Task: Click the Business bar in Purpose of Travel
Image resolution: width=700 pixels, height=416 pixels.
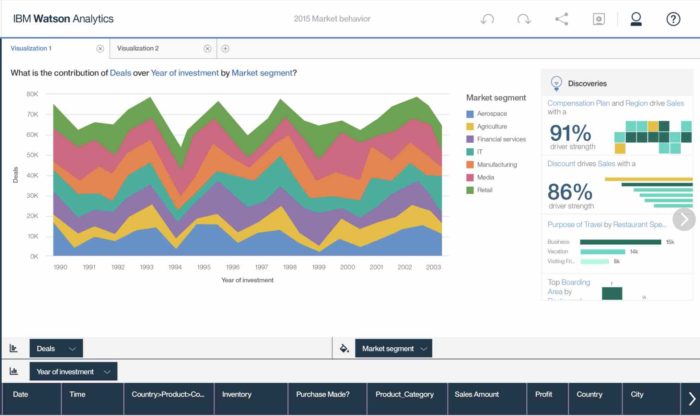Action: point(621,242)
